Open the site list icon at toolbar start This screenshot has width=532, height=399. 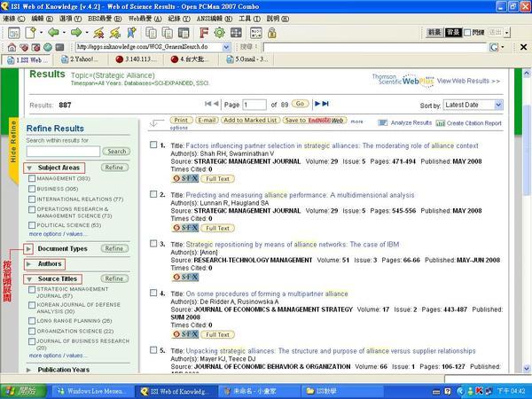[14, 33]
